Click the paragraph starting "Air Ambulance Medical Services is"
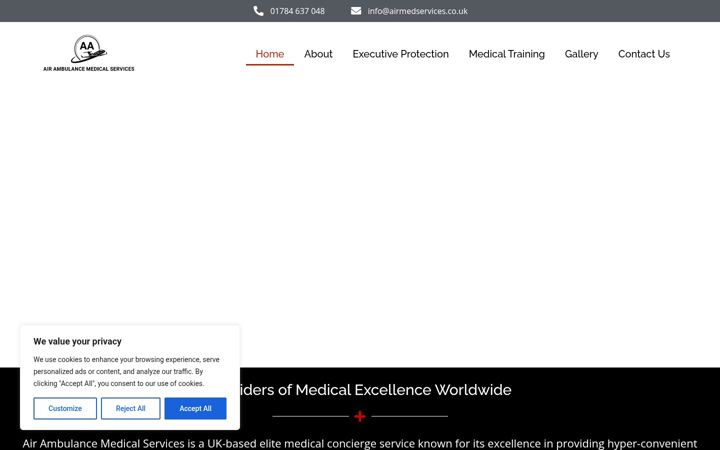The width and height of the screenshot is (720, 450). click(360, 444)
